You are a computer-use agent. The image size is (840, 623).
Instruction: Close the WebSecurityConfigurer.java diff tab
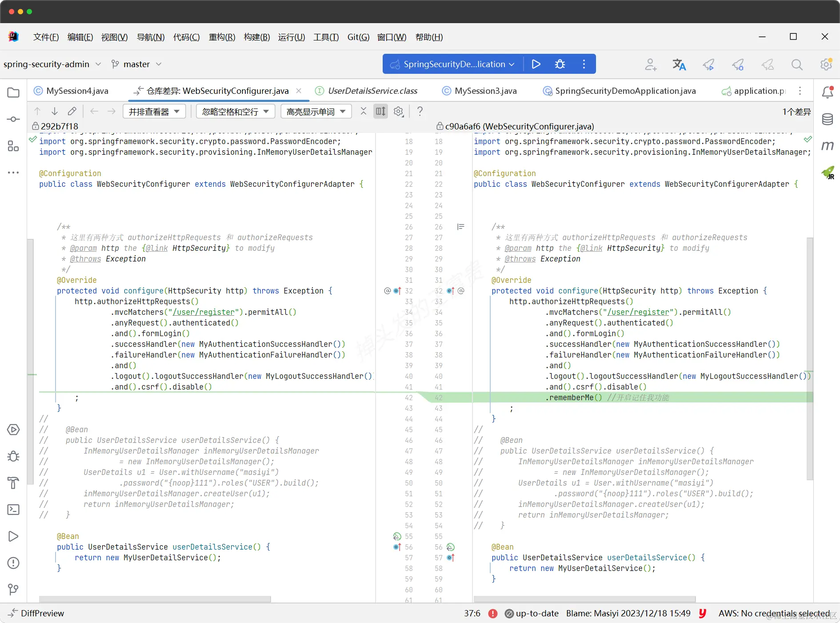point(299,91)
